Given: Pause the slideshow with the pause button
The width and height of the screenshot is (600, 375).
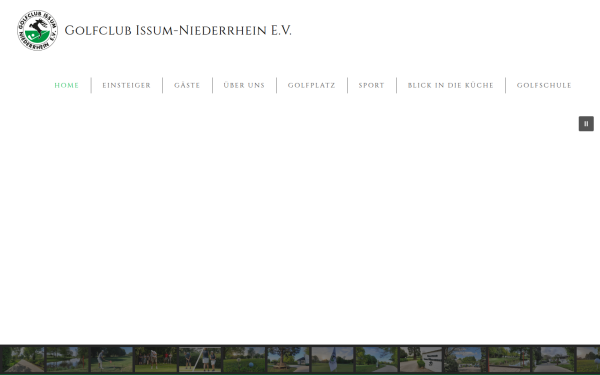Looking at the screenshot, I should tap(586, 124).
